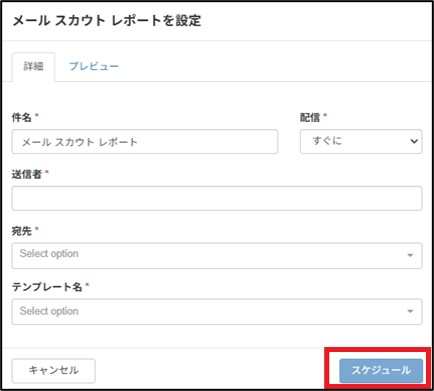The width and height of the screenshot is (434, 391).
Task: Click the 件名 field label
Action: coord(22,117)
